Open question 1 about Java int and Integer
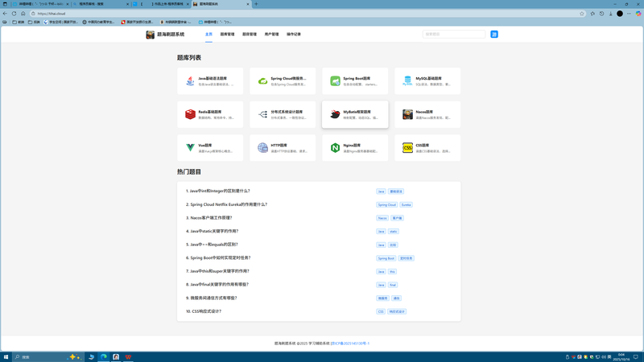This screenshot has height=362, width=644. 217,191
